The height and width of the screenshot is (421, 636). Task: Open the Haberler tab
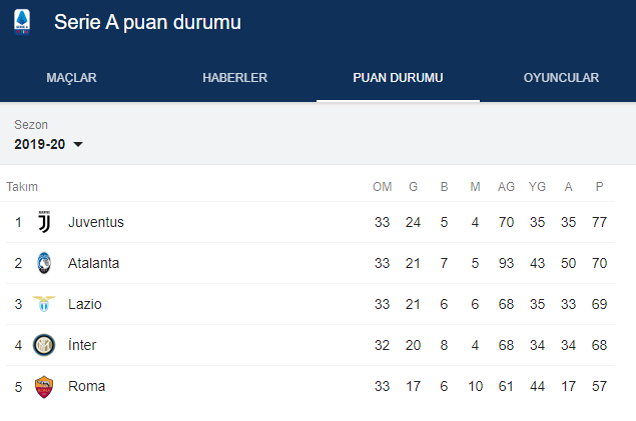[x=235, y=78]
